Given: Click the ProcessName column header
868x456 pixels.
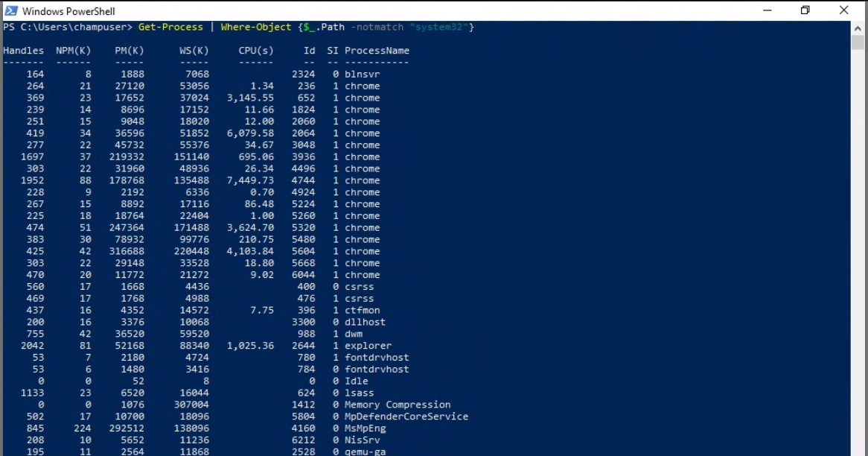Looking at the screenshot, I should (x=377, y=51).
